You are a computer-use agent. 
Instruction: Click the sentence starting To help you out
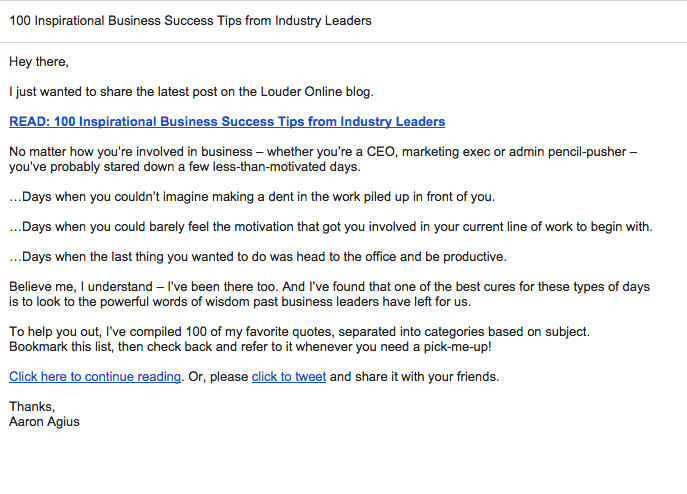[299, 331]
